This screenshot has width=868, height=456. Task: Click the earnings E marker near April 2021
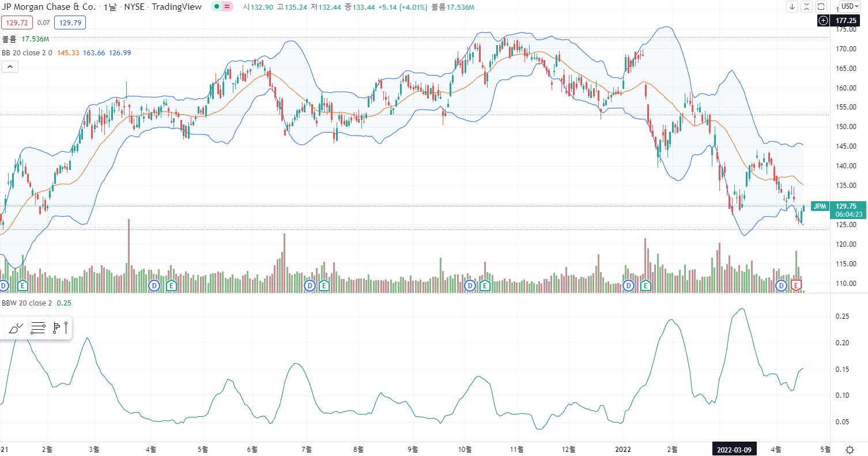171,285
